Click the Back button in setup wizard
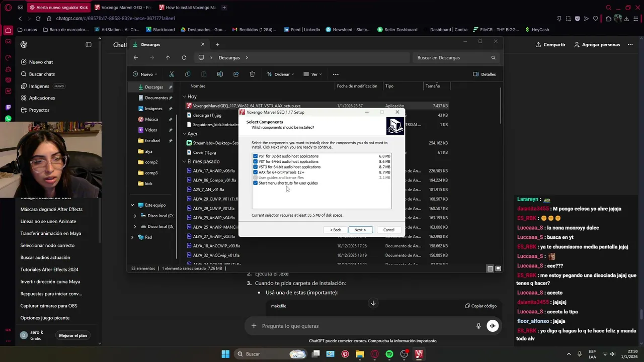Image resolution: width=644 pixels, height=362 pixels. pos(336,230)
